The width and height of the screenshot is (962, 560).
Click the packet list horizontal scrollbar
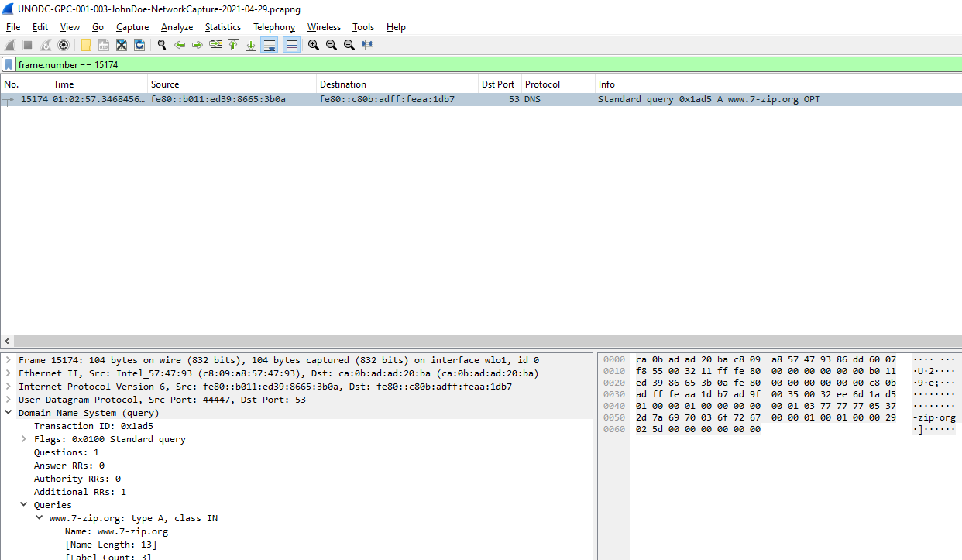[480, 342]
